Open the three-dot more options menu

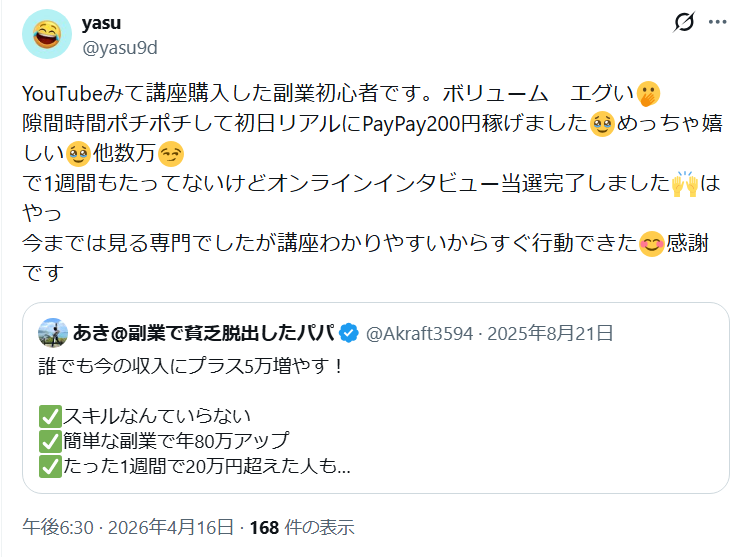[x=718, y=22]
